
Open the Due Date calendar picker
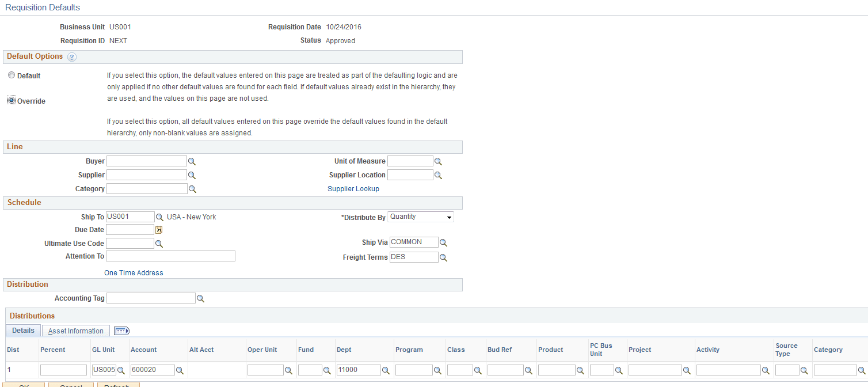158,229
